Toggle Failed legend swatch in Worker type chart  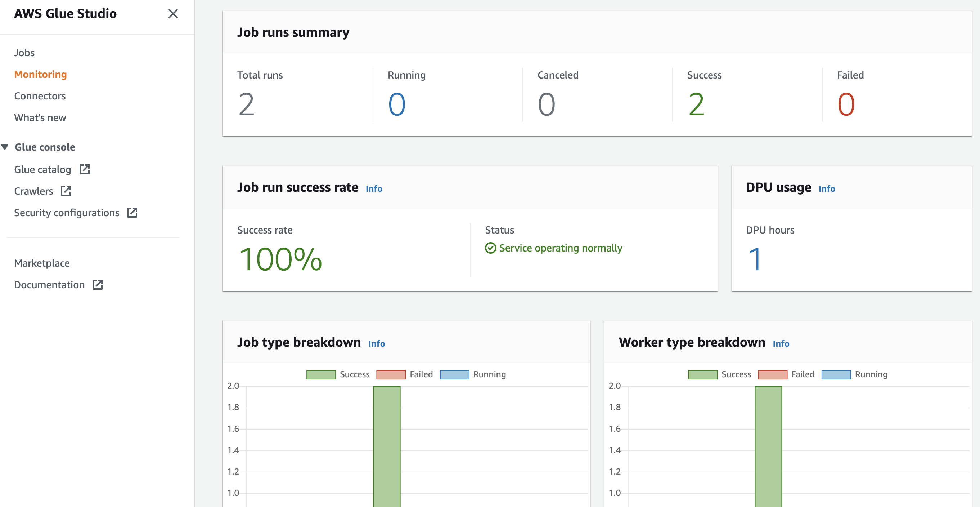(772, 374)
